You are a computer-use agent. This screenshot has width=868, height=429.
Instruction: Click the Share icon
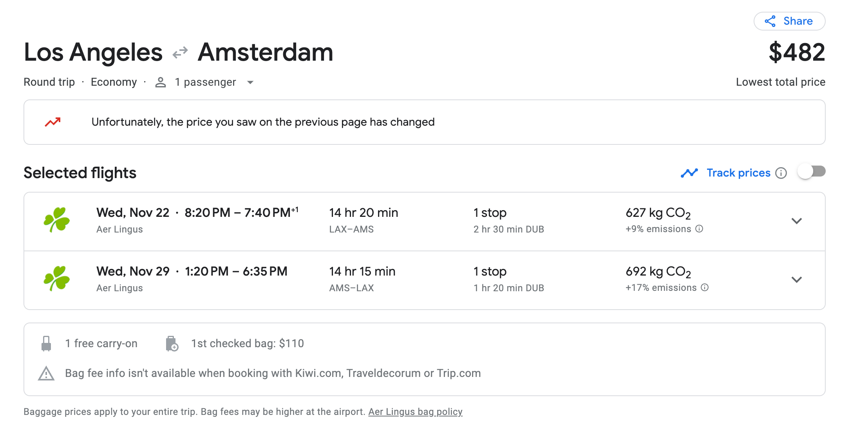pyautogui.click(x=770, y=21)
